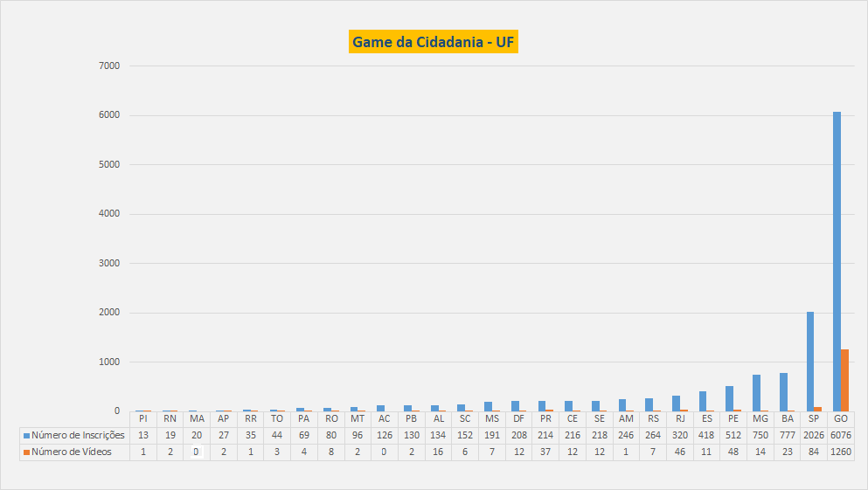Click the 6076 value in the data table
This screenshot has height=490, width=868.
pos(841,435)
